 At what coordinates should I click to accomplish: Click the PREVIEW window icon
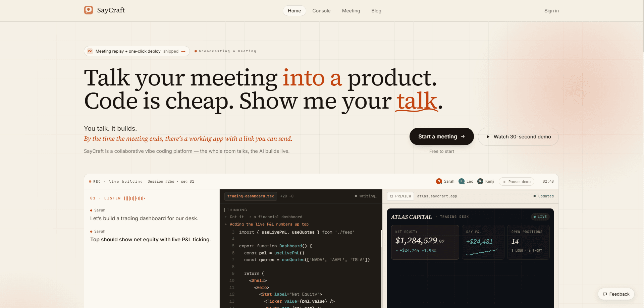click(x=391, y=196)
